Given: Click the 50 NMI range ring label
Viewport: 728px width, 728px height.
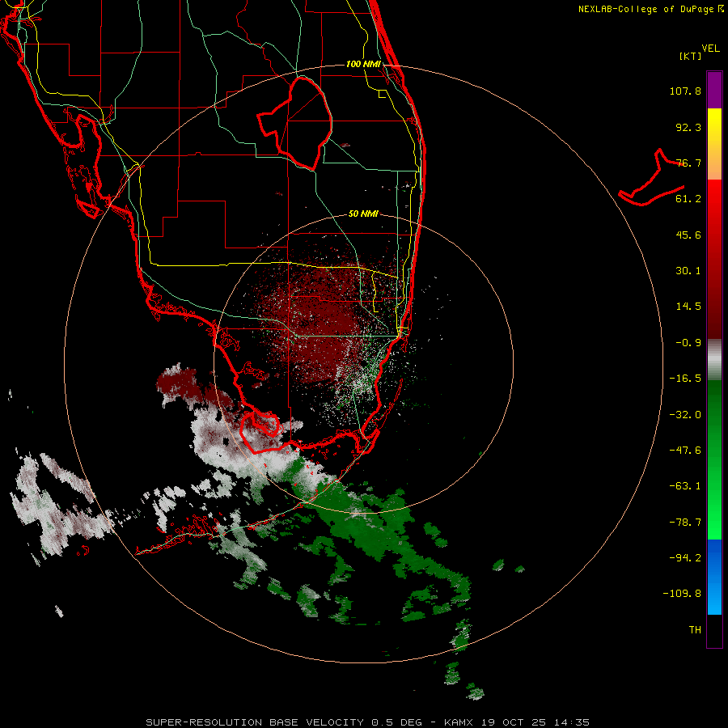Looking at the screenshot, I should click(363, 214).
